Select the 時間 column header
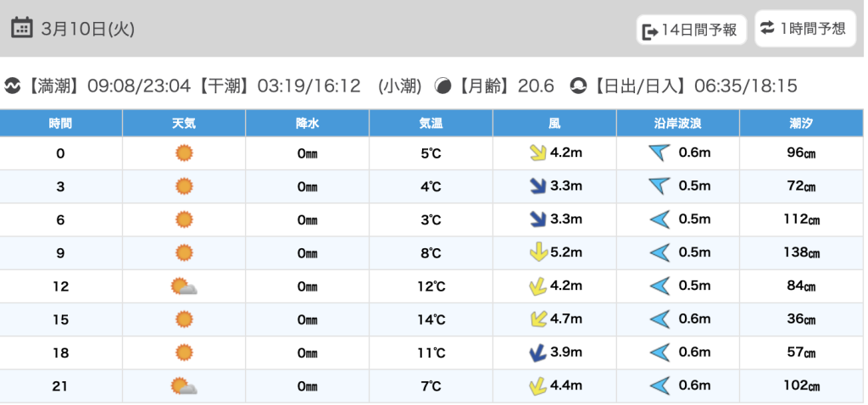 [60, 123]
